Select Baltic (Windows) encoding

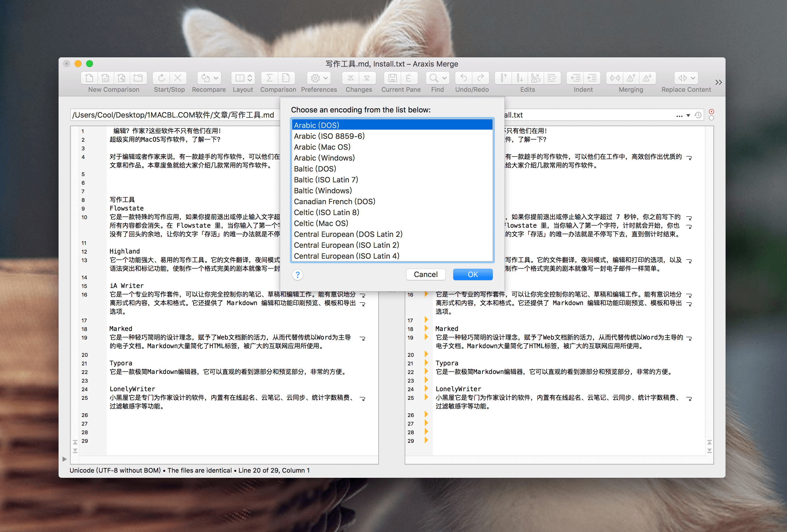[x=323, y=190]
